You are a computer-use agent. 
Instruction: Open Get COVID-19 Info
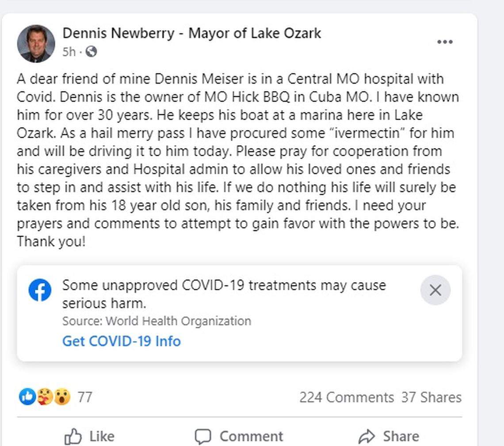coord(121,341)
